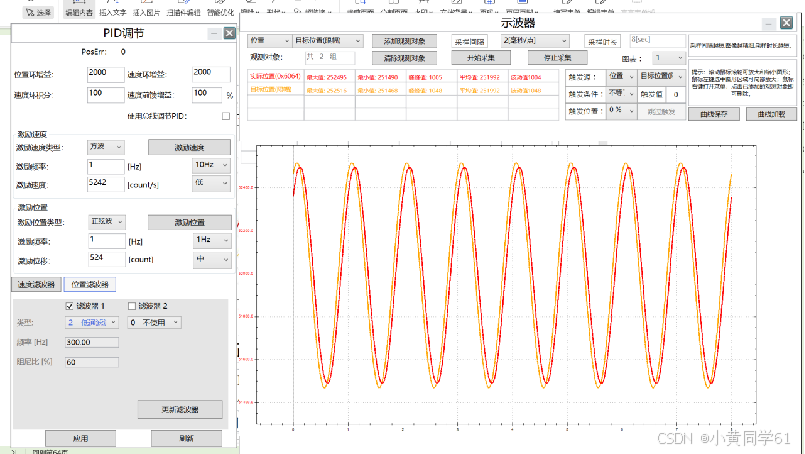Screen dimensions: 805x454
Task: Click the 触发值 input field showing 0
Action: point(676,94)
